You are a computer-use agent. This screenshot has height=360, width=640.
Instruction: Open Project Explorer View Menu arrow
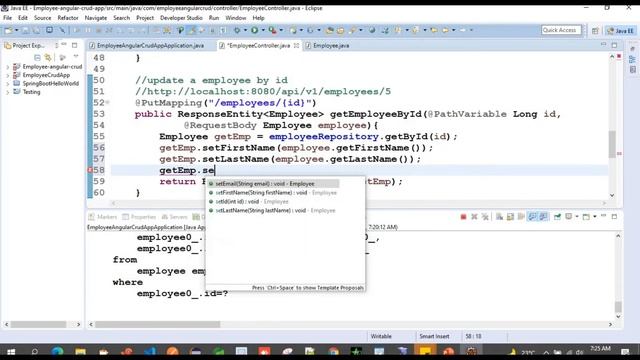(x=76, y=57)
